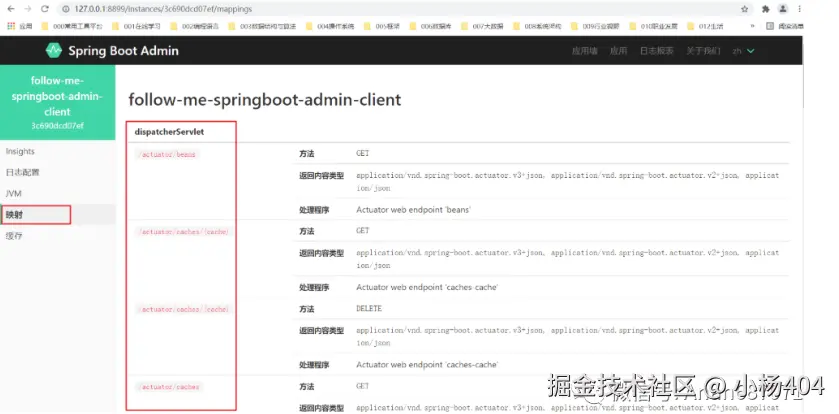Screen dimensions: 839x414
Task: Open the browser extensions puzzle icon
Action: click(x=766, y=9)
